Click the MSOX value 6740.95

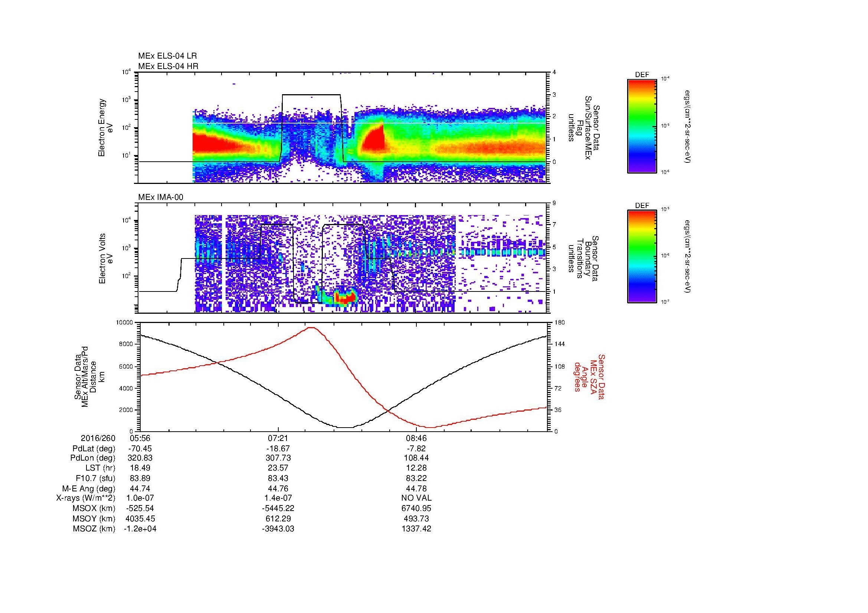[416, 508]
